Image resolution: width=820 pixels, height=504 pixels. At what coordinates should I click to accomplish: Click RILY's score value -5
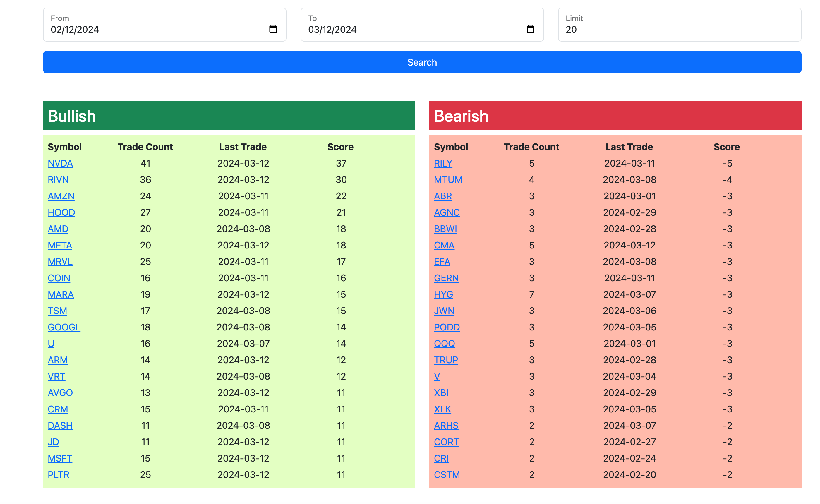[727, 163]
